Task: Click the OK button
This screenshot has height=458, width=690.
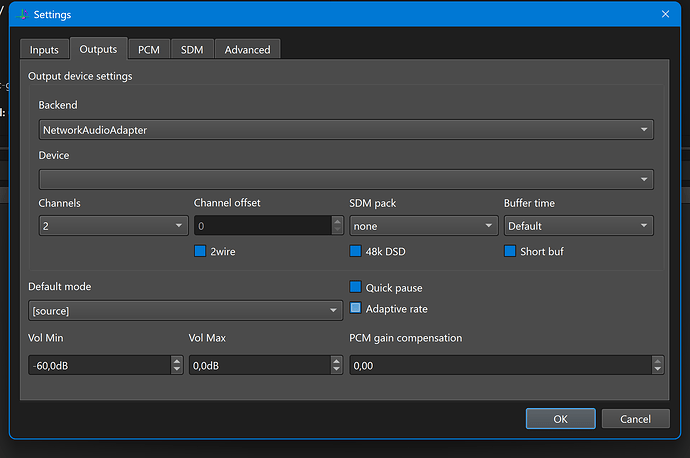Action: click(x=560, y=419)
